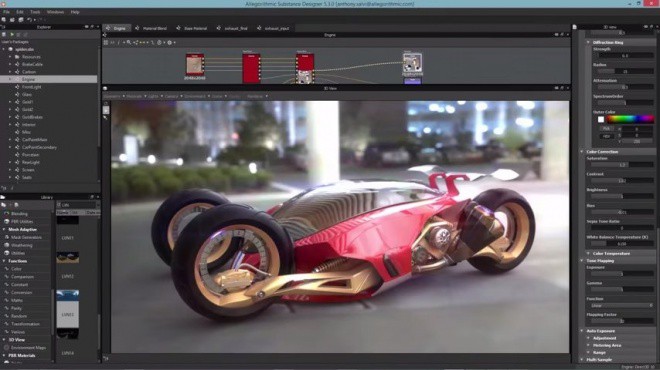Open the Renderer dropdown in 3D View
The height and width of the screenshot is (370, 660).
[256, 96]
